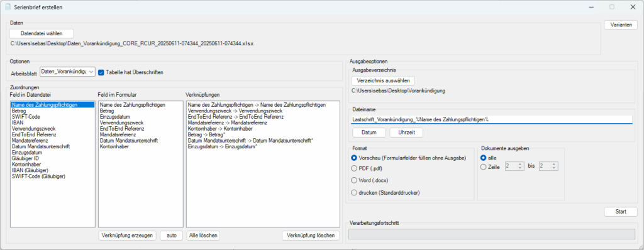Click the Datendatei wählen button
This screenshot has height=250, width=644.
pos(42,34)
